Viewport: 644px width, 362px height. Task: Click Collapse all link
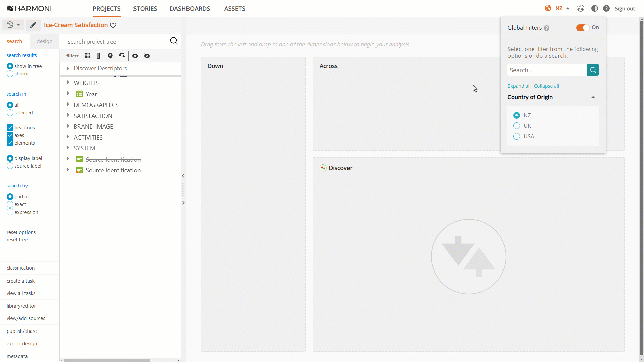coord(546,86)
